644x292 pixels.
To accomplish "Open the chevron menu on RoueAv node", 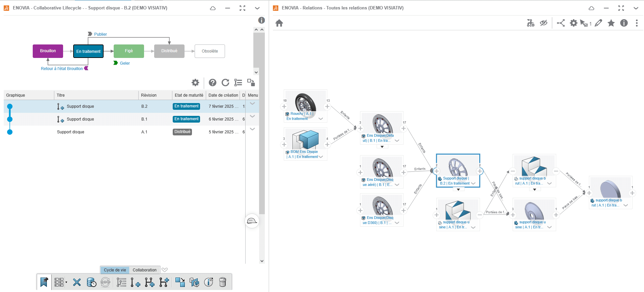I will pos(320,119).
